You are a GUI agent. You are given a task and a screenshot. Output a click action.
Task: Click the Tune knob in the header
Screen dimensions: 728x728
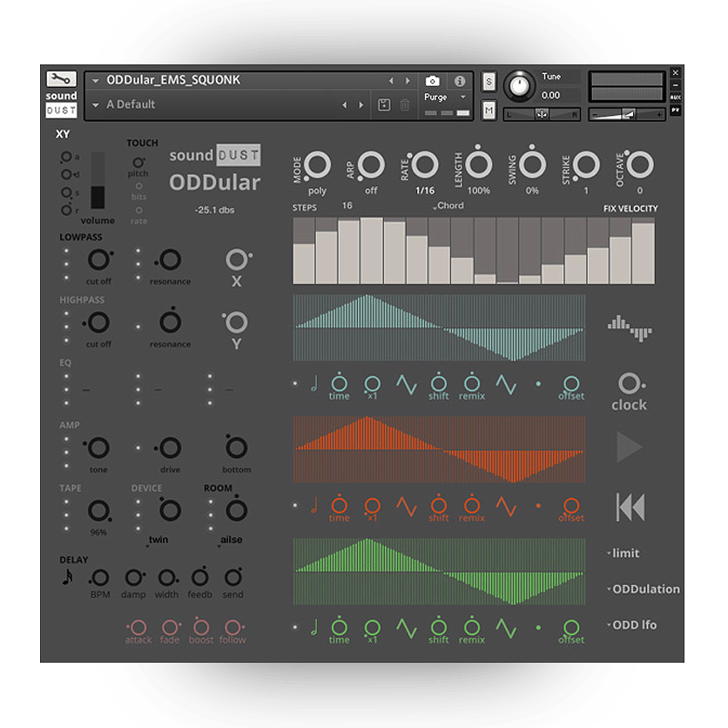(x=520, y=86)
